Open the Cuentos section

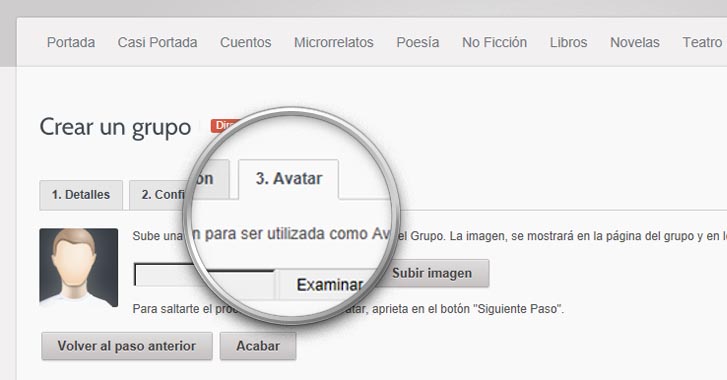click(x=245, y=42)
